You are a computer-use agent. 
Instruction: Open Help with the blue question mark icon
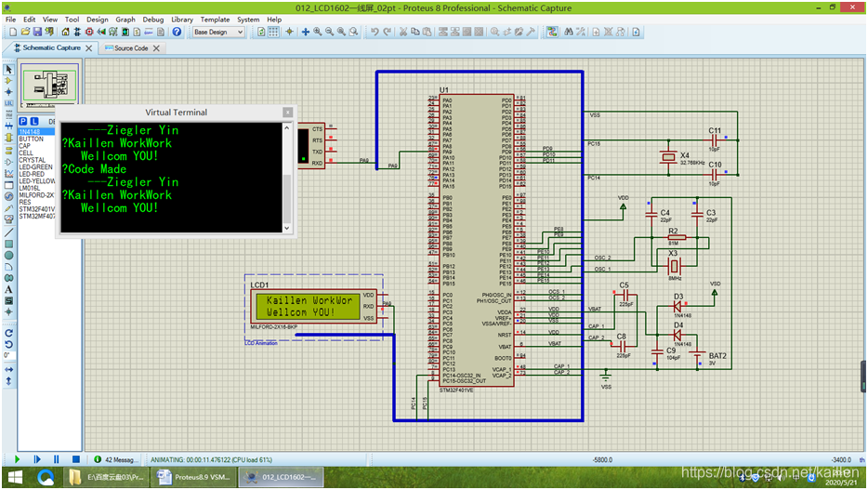pyautogui.click(x=177, y=33)
